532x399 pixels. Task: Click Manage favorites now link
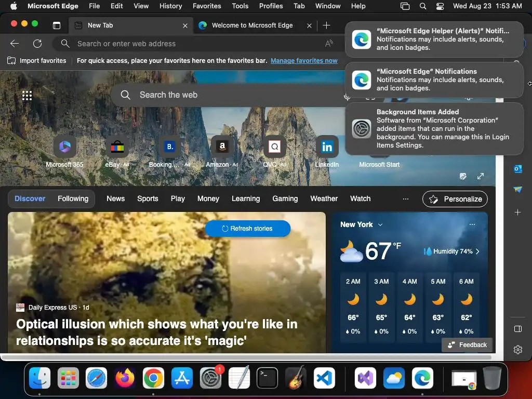(x=304, y=61)
